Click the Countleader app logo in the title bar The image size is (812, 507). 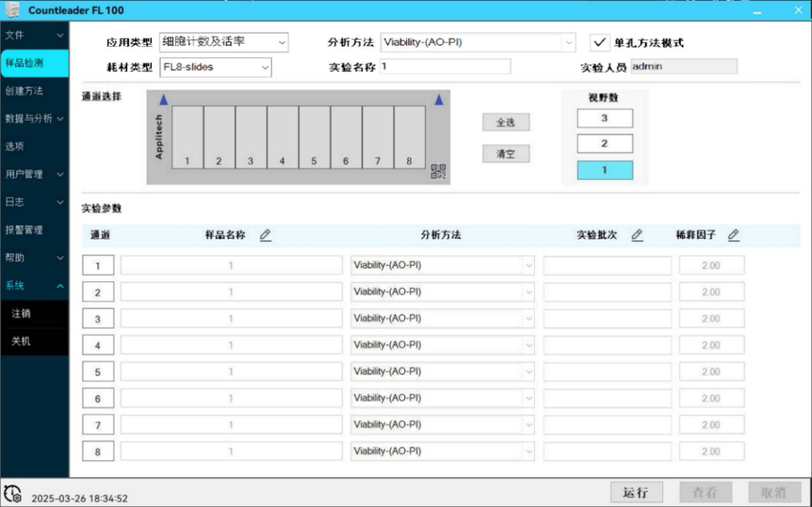tap(12, 10)
